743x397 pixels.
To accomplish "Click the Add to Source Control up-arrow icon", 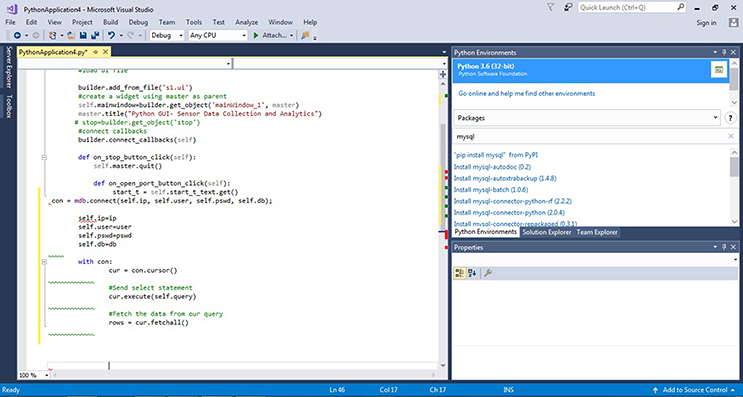I will point(655,390).
